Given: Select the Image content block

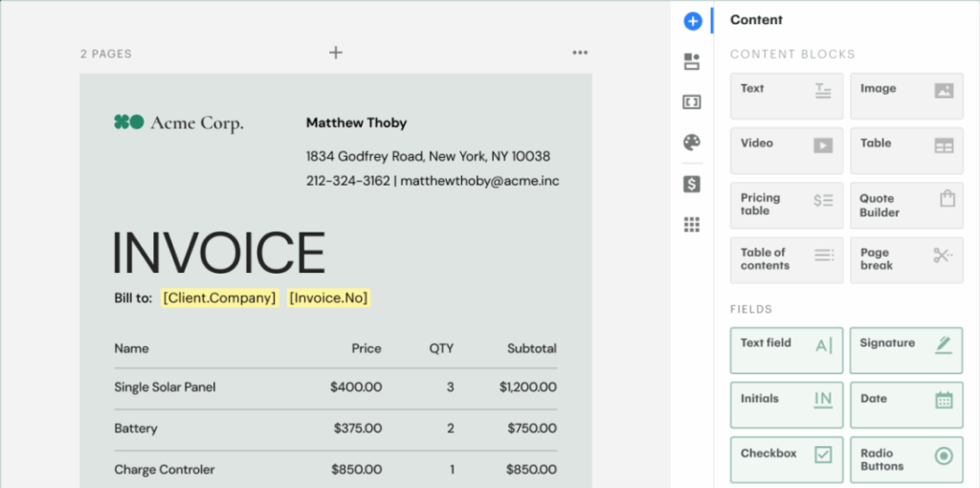Looking at the screenshot, I should 905,96.
